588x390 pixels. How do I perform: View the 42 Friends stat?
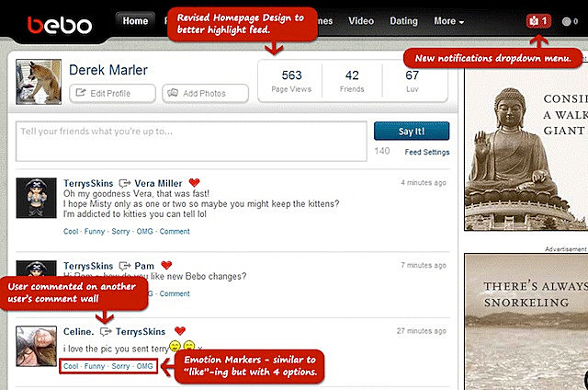point(352,81)
